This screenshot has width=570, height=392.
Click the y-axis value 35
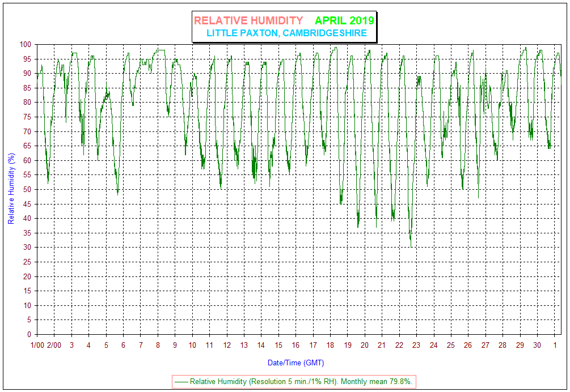point(28,233)
